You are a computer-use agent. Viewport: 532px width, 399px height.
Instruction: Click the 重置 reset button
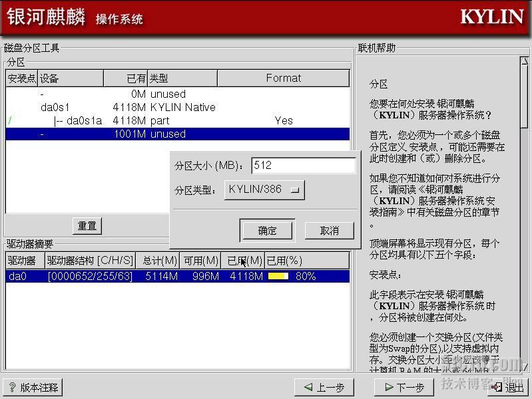[87, 225]
